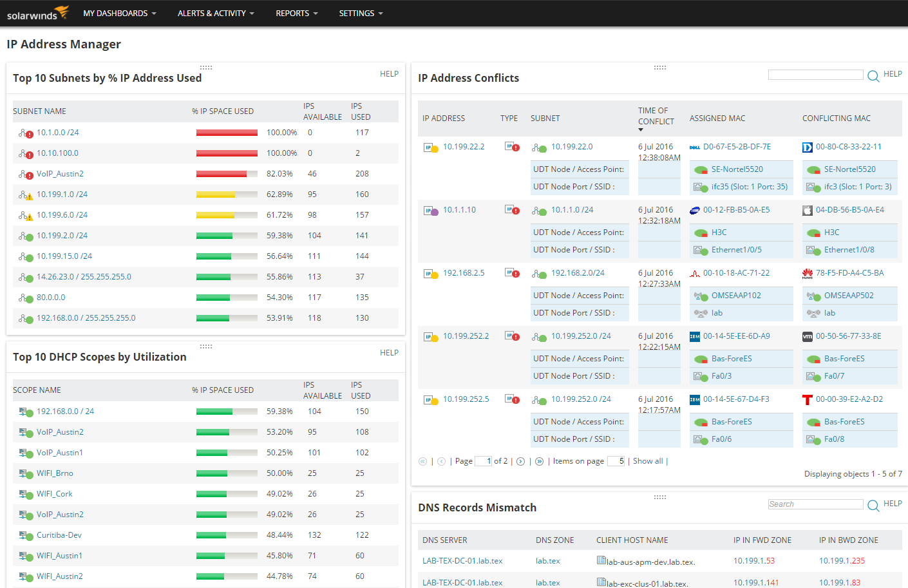The image size is (908, 588).
Task: Click usage bar for 10.1.0.0 /24
Action: (x=227, y=133)
